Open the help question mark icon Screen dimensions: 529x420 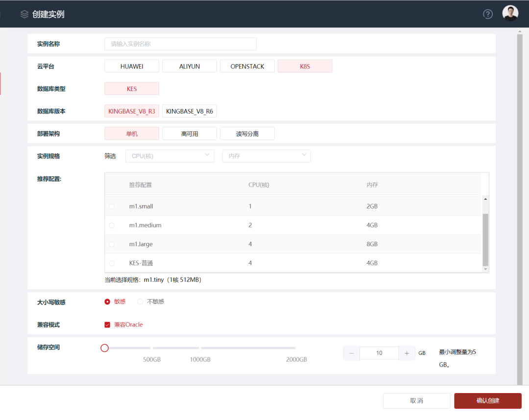tap(487, 14)
